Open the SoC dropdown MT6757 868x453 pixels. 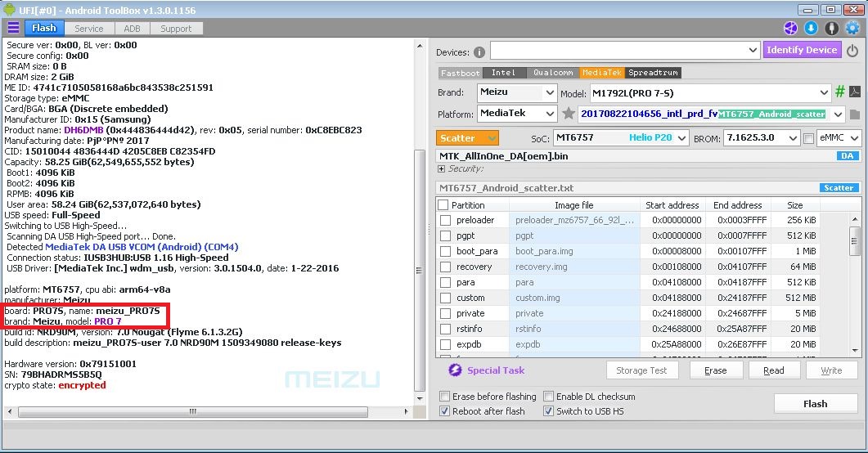click(x=682, y=137)
